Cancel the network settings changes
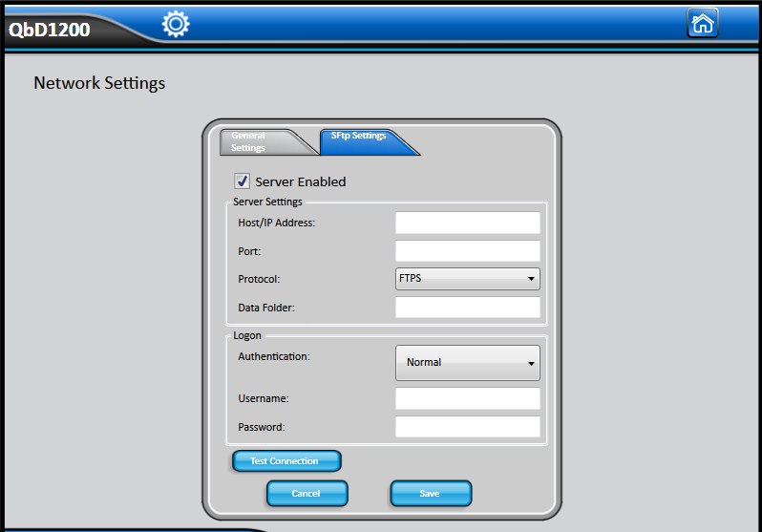Viewport: 762px width, 532px height. (x=306, y=494)
